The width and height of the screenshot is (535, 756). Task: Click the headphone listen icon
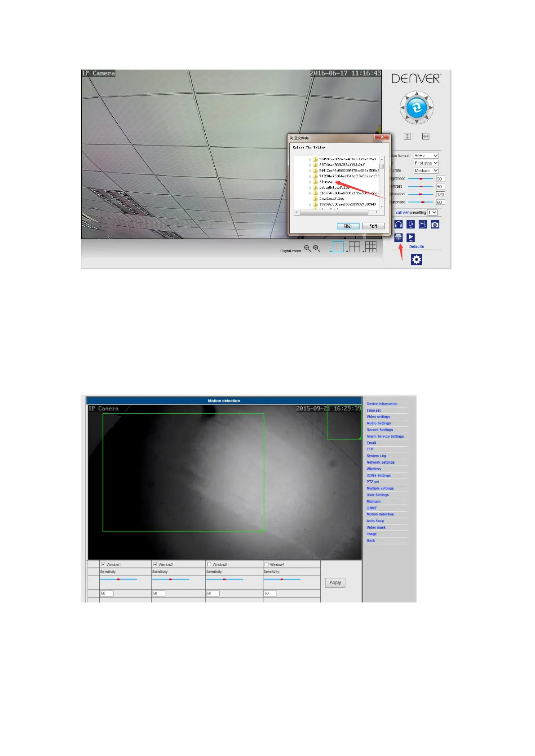pos(398,224)
